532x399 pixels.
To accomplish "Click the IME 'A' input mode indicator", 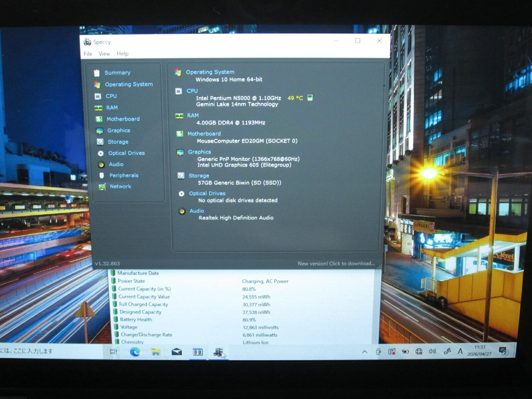I will pyautogui.click(x=460, y=351).
